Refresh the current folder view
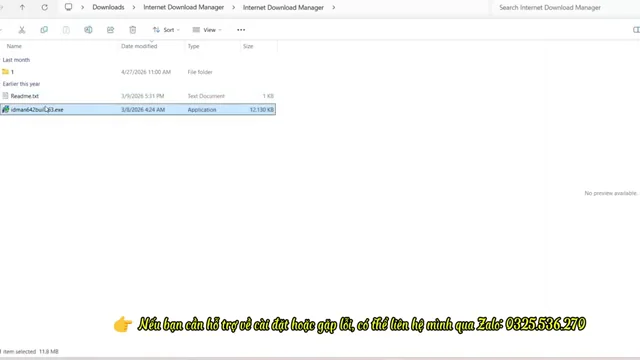The width and height of the screenshot is (640, 360). (44, 7)
